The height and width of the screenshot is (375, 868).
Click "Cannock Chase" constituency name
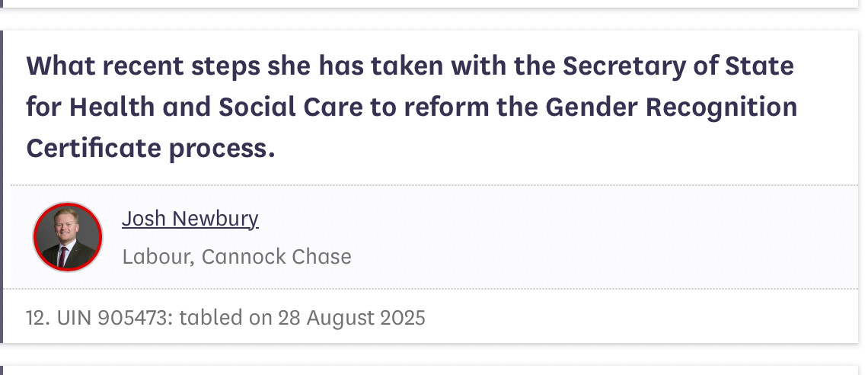point(276,256)
